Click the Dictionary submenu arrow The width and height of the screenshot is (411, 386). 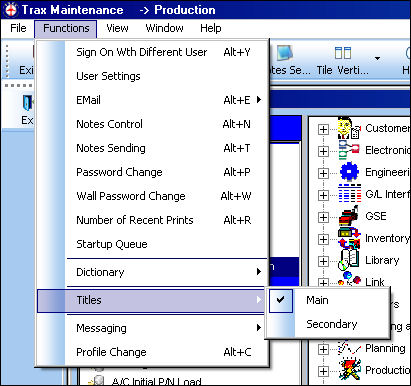click(259, 272)
